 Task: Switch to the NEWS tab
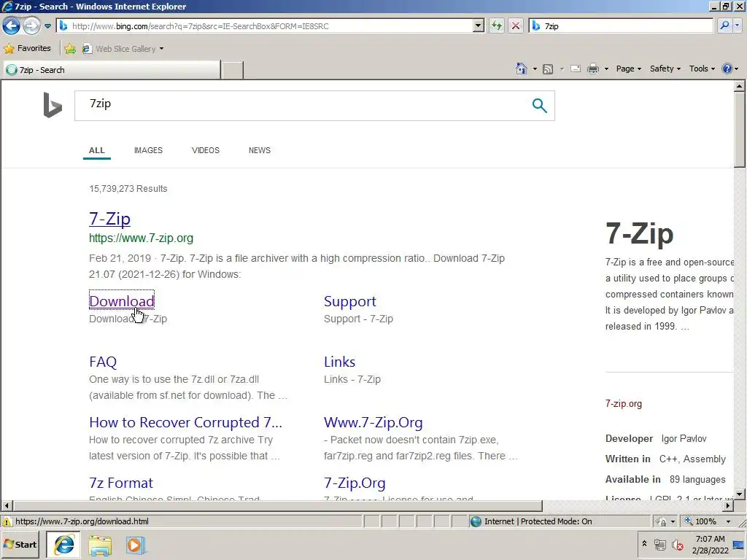click(259, 150)
